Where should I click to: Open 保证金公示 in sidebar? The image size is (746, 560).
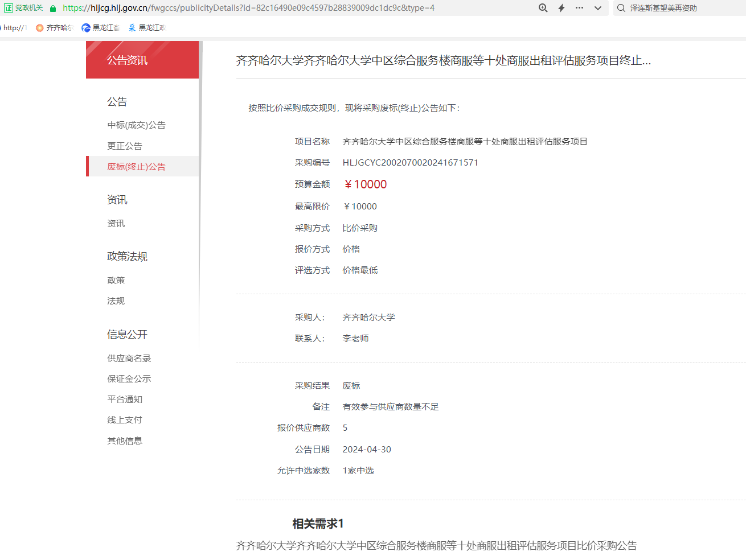[129, 379]
